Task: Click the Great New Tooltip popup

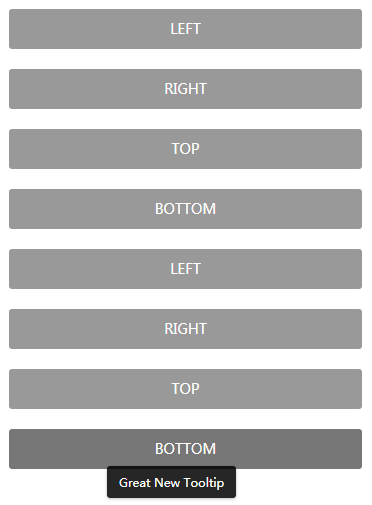Action: [x=171, y=482]
